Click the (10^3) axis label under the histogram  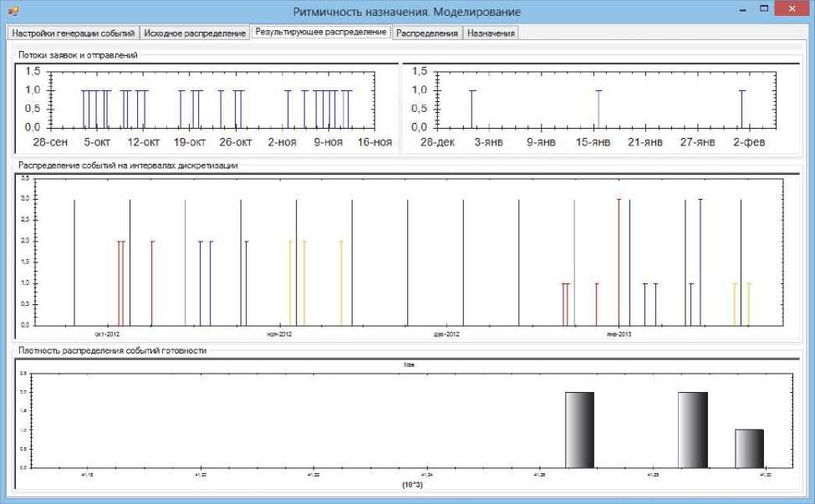click(x=412, y=485)
